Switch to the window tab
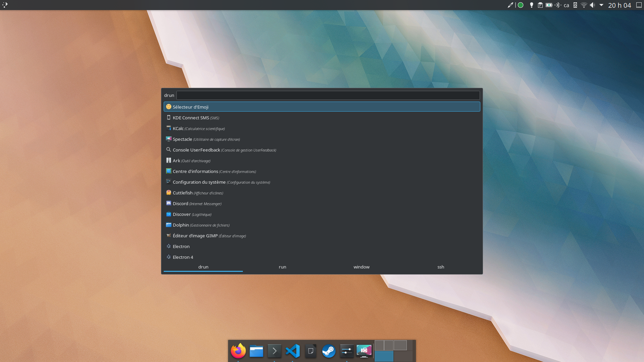644x362 pixels. tap(361, 267)
